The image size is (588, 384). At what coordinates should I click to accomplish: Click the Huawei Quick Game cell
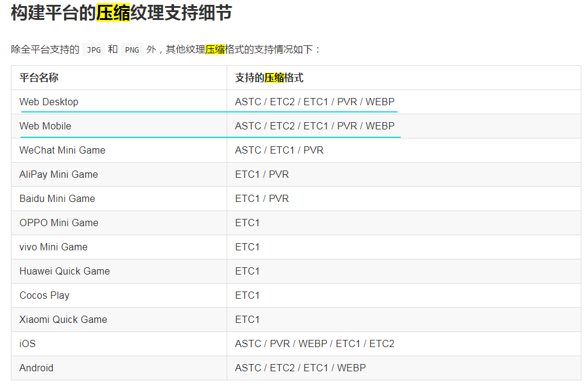tap(65, 271)
